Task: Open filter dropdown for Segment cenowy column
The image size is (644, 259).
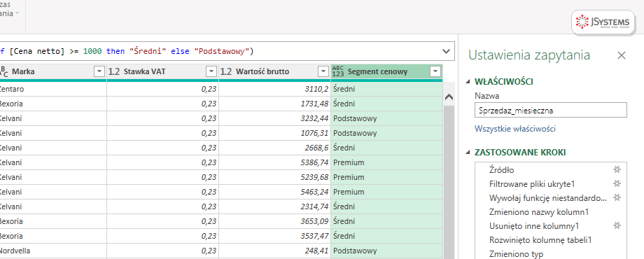Action: pyautogui.click(x=435, y=72)
